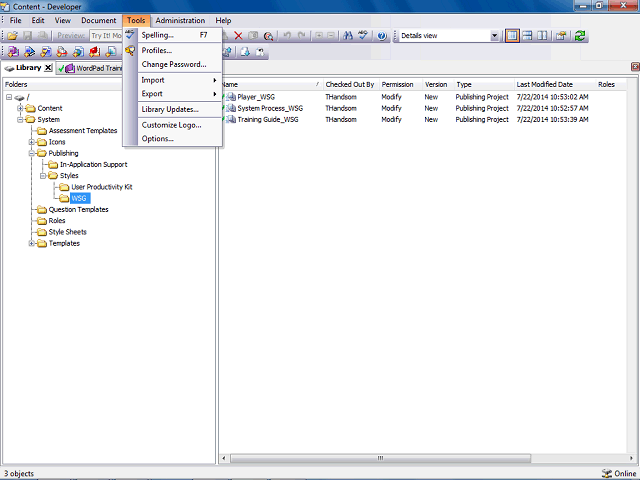Switch to horizontal split layout
640x480 pixels.
click(527, 36)
